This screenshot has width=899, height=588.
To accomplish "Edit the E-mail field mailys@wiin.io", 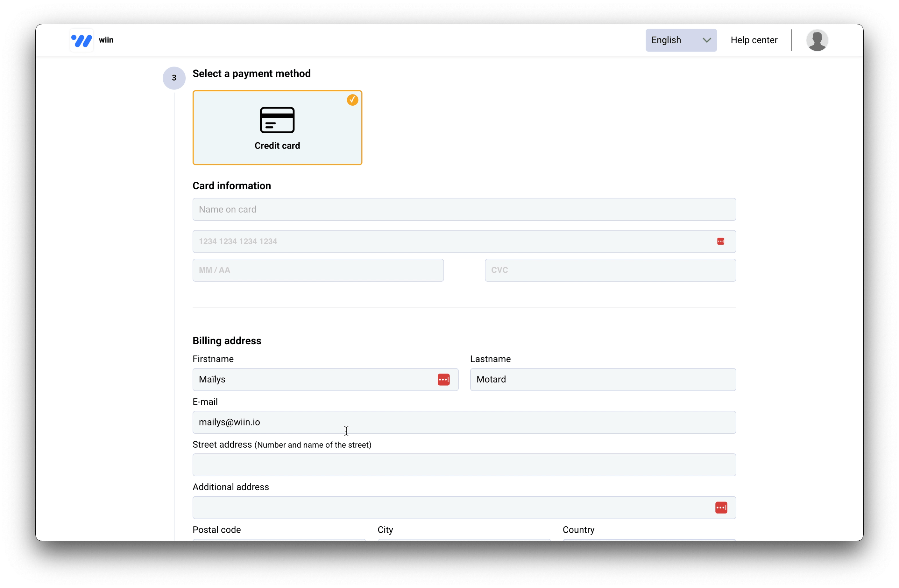I will [x=464, y=422].
